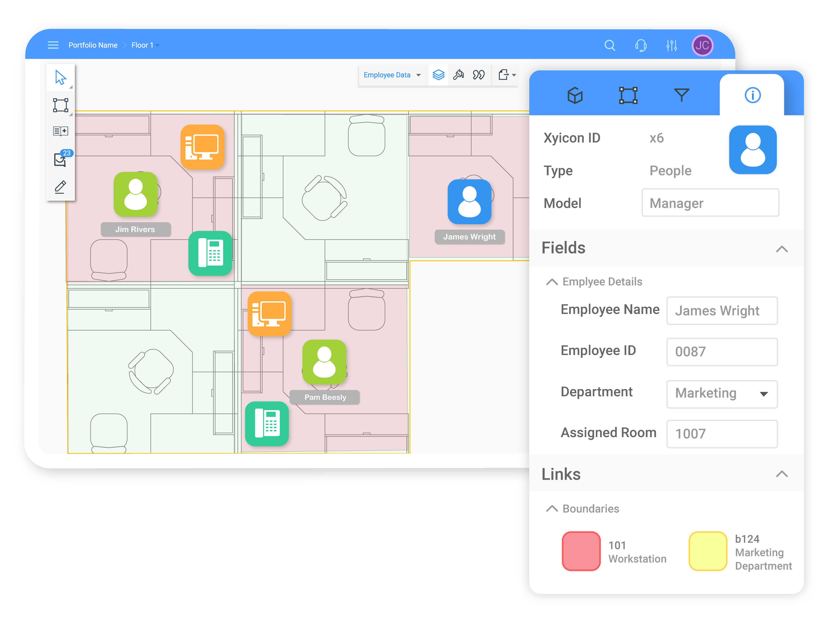This screenshot has width=840, height=622.
Task: Click Portfolio Name breadcrumb
Action: [x=93, y=45]
